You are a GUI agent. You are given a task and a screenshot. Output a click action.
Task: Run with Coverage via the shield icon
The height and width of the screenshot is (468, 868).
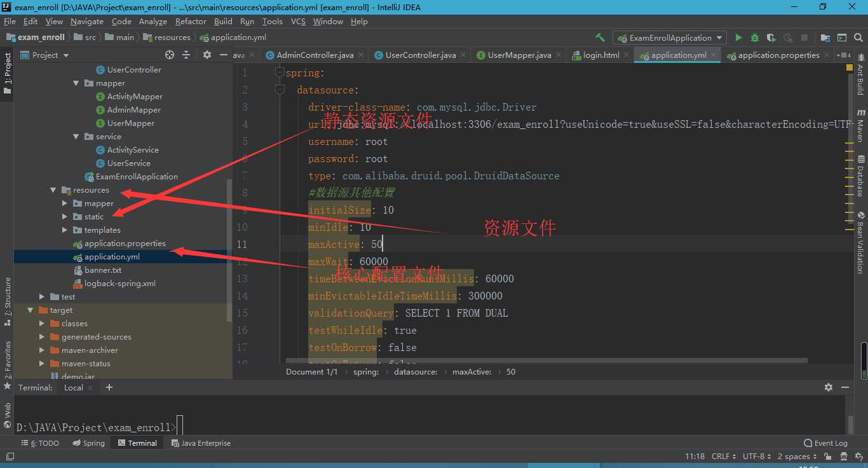tap(771, 38)
